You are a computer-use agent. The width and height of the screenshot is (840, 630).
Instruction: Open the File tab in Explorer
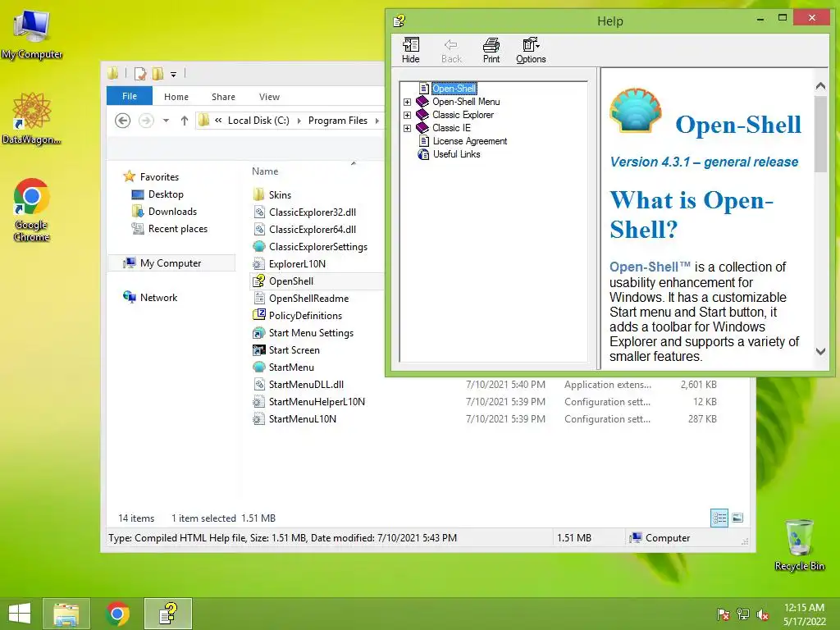click(x=129, y=96)
